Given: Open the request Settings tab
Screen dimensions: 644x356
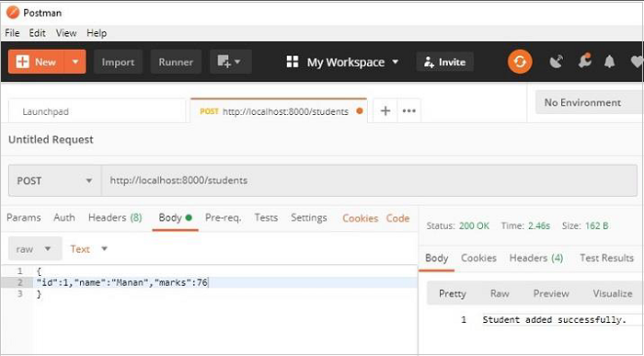Looking at the screenshot, I should click(x=309, y=218).
